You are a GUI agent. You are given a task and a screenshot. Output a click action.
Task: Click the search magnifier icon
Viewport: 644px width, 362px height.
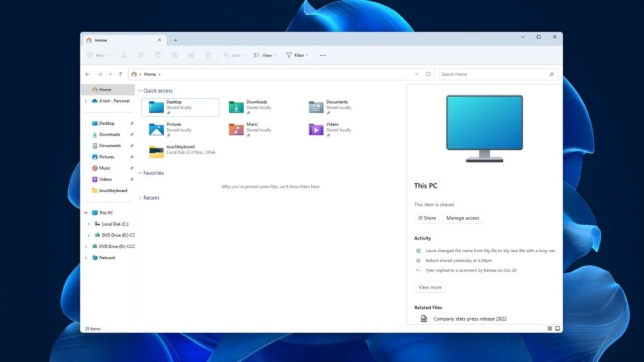pos(551,74)
